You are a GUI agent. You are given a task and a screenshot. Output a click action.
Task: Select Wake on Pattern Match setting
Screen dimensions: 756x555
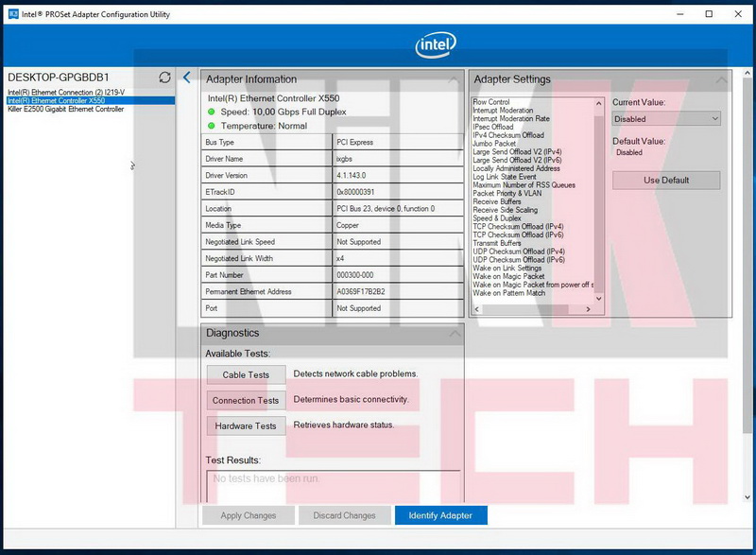coord(508,293)
